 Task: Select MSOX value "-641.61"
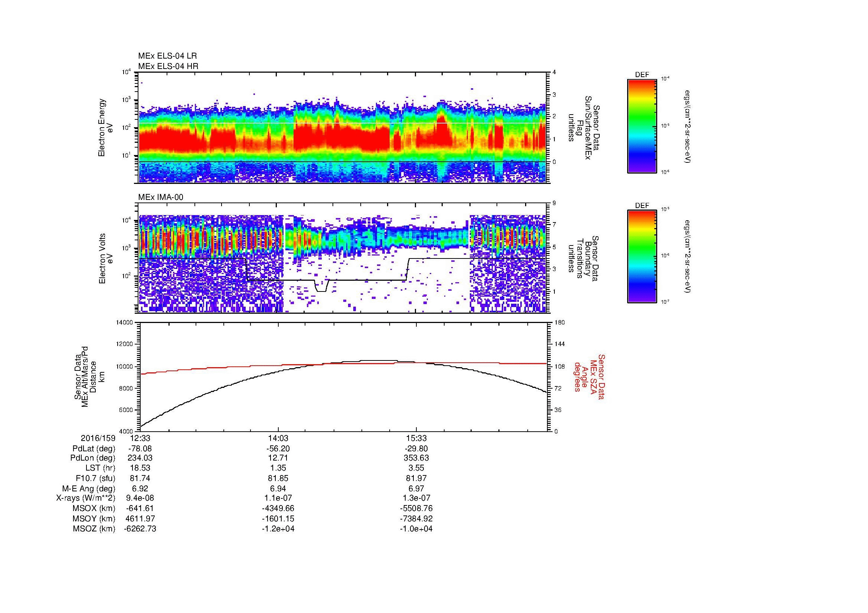click(140, 508)
